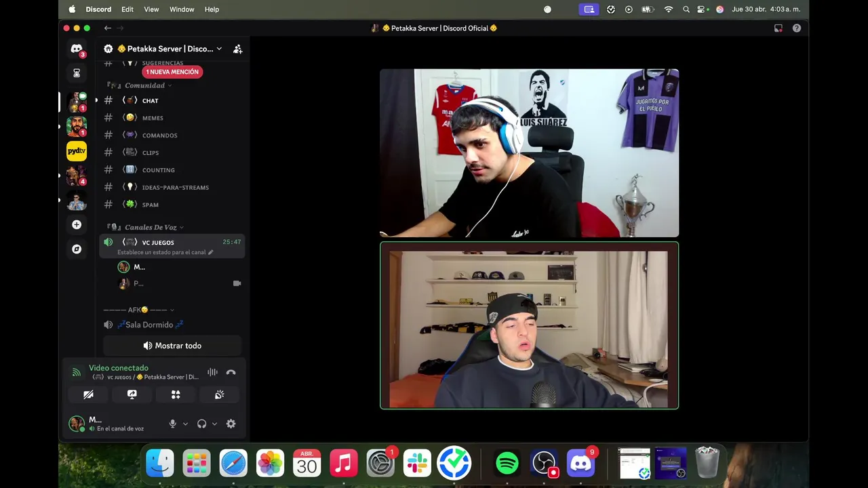Add a server with the plus icon
The width and height of the screenshot is (868, 488).
coord(77,224)
